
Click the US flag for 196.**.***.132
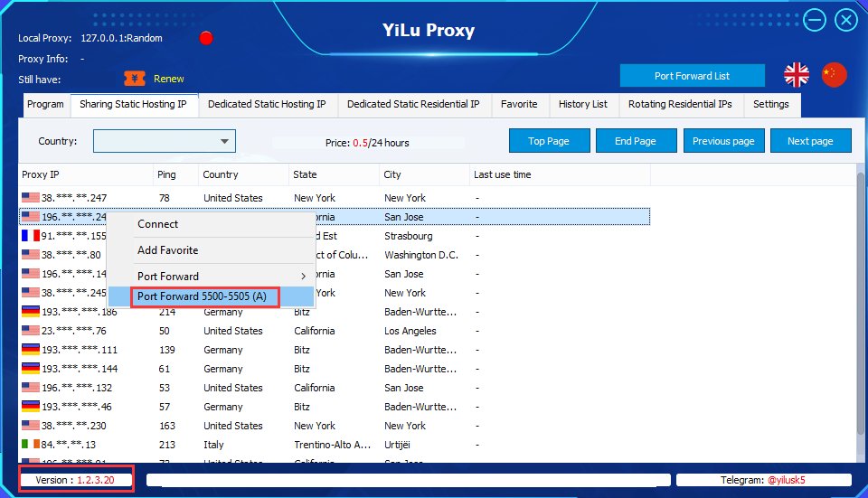(31, 388)
